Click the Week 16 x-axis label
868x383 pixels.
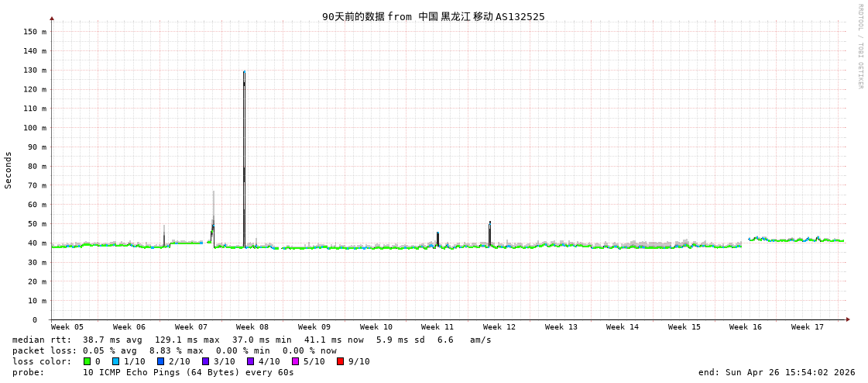tap(745, 327)
